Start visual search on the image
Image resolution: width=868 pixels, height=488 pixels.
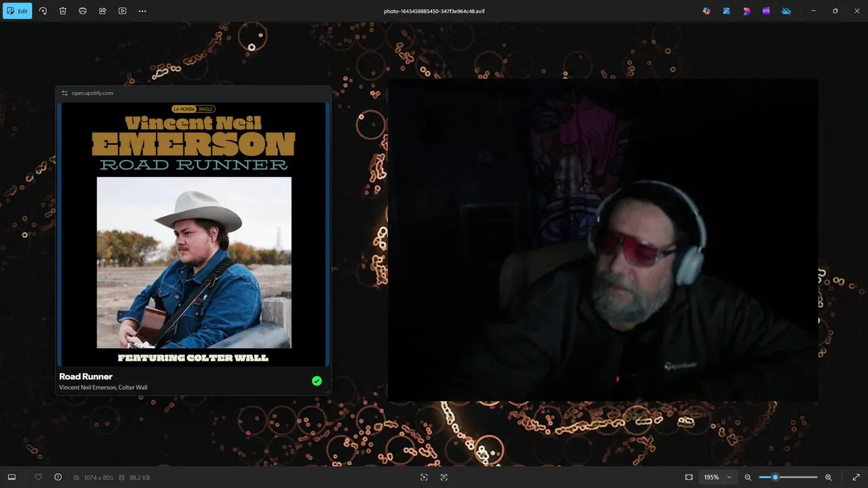(x=424, y=477)
